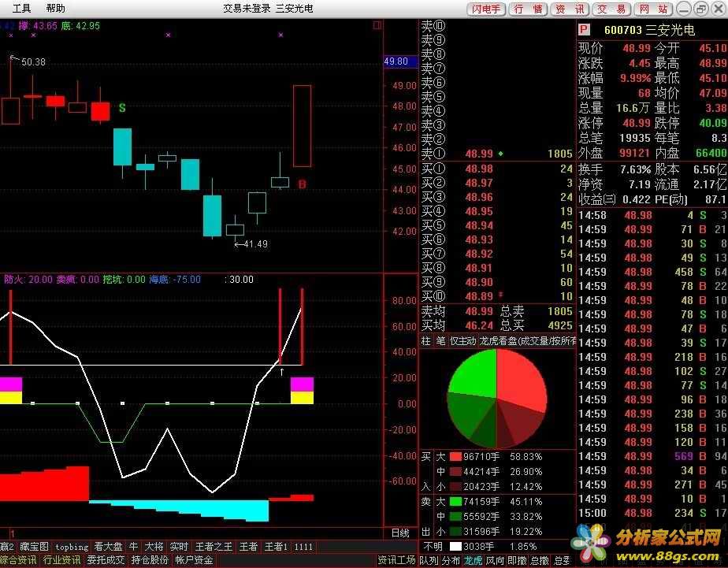This screenshot has height=568, width=728.
Task: Click the 涨幅 value 9.99%
Action: (636, 78)
